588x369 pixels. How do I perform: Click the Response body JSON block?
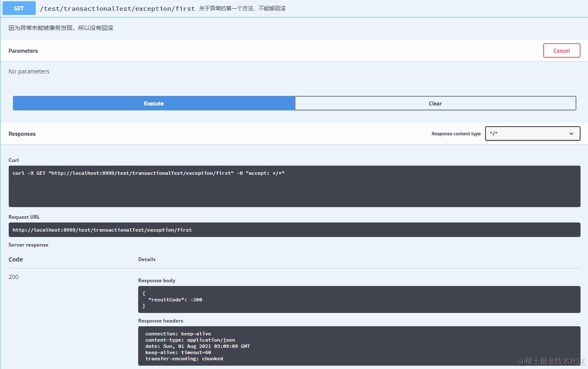(x=359, y=300)
